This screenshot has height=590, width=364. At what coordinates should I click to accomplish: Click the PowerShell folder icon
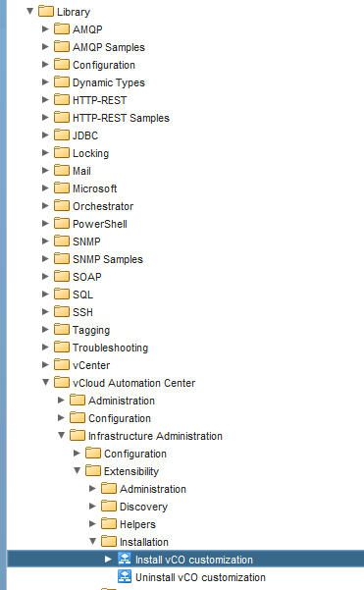tap(62, 224)
